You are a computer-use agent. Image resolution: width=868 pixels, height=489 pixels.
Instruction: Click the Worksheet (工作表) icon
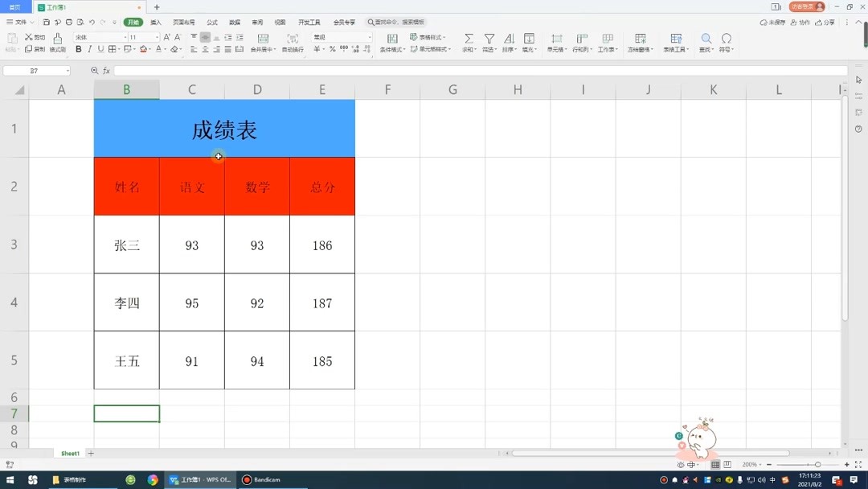click(606, 40)
